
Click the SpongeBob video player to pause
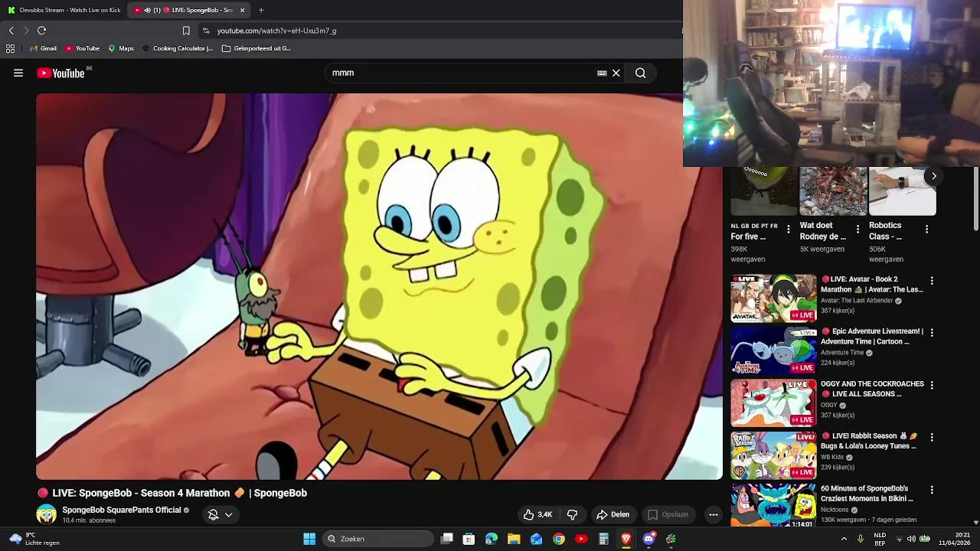[x=379, y=287]
